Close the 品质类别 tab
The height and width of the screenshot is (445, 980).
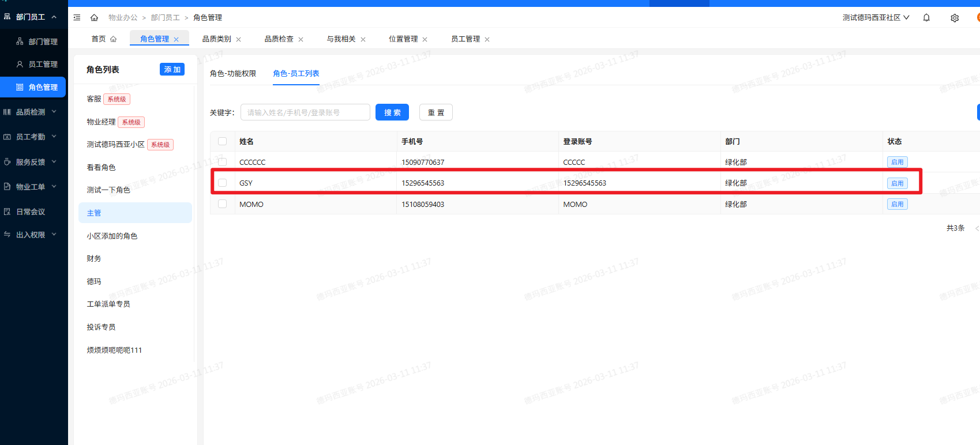tap(239, 40)
